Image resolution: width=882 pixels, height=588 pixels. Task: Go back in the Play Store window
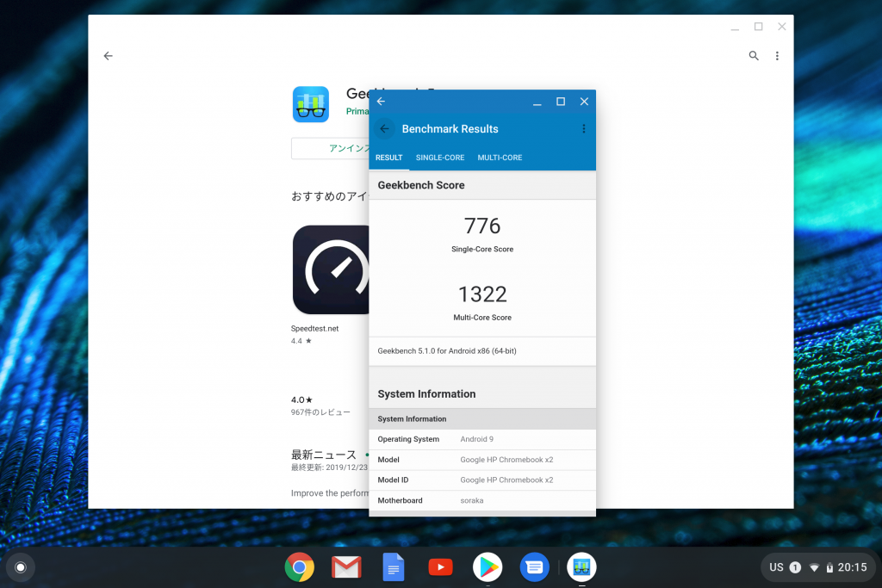[x=108, y=56]
